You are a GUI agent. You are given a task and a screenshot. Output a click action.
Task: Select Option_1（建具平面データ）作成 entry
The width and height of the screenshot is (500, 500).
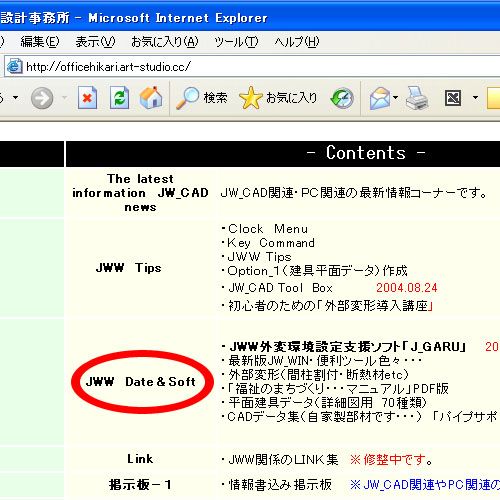click(317, 271)
